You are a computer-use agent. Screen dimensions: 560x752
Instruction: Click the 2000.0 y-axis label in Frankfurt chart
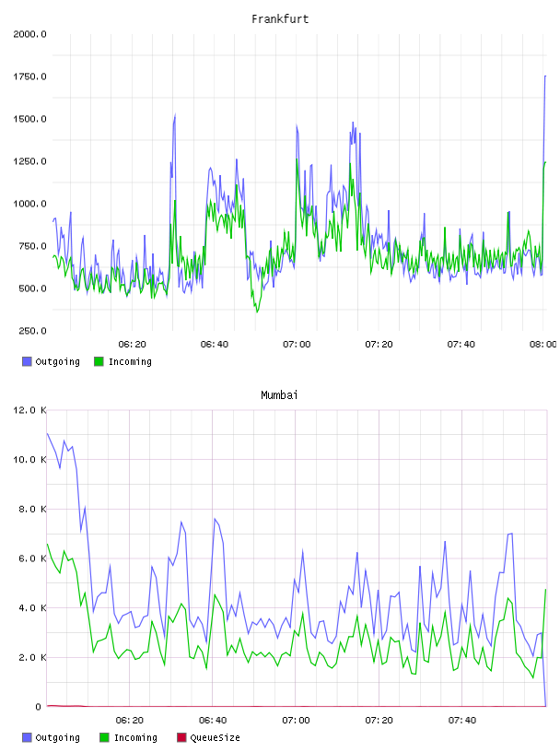[29, 34]
